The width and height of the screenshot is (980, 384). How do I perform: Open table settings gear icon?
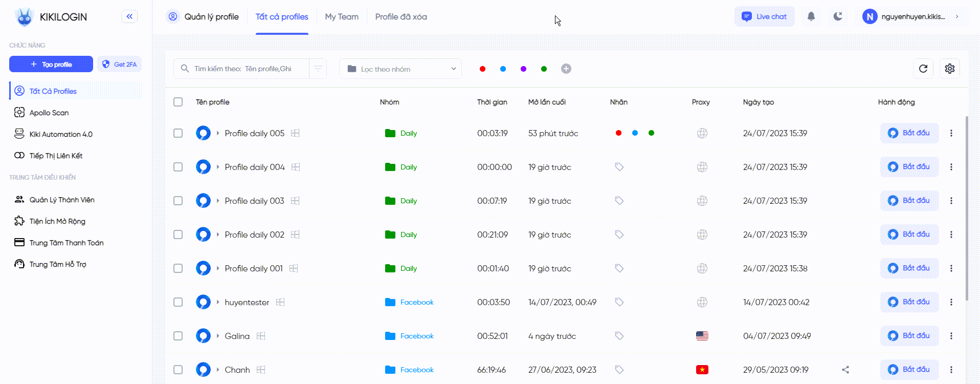tap(949, 69)
